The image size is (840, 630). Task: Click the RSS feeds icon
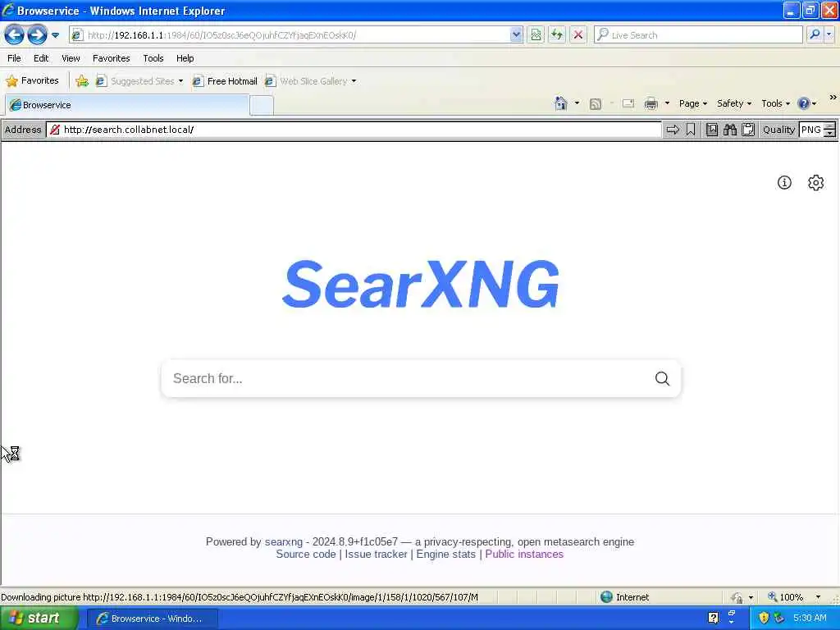[x=596, y=104]
